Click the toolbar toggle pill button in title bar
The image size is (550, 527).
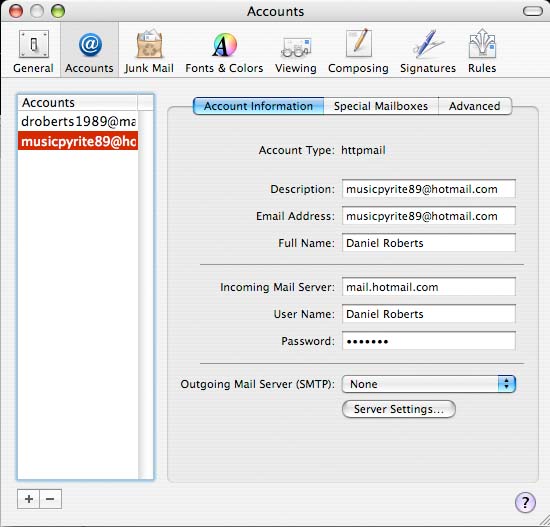[533, 11]
